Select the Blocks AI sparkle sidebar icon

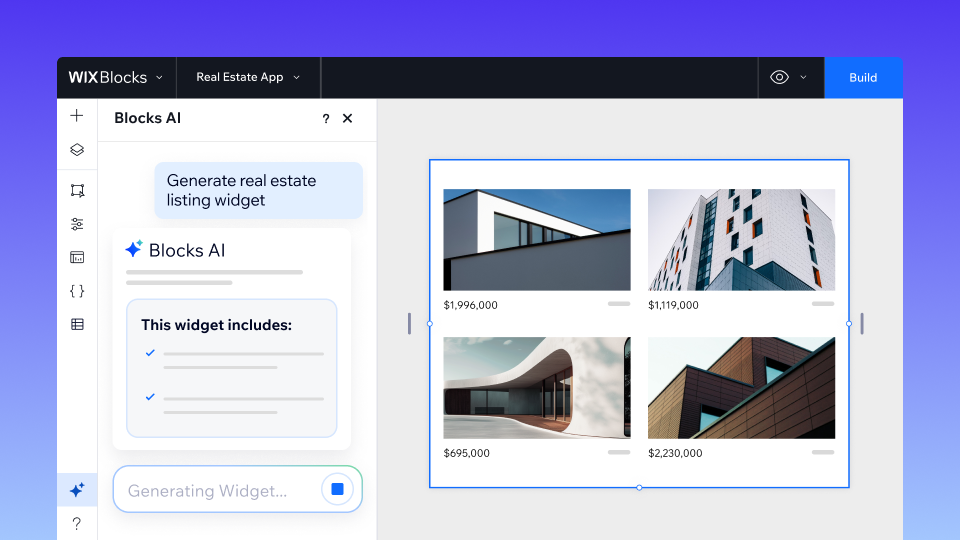click(77, 490)
